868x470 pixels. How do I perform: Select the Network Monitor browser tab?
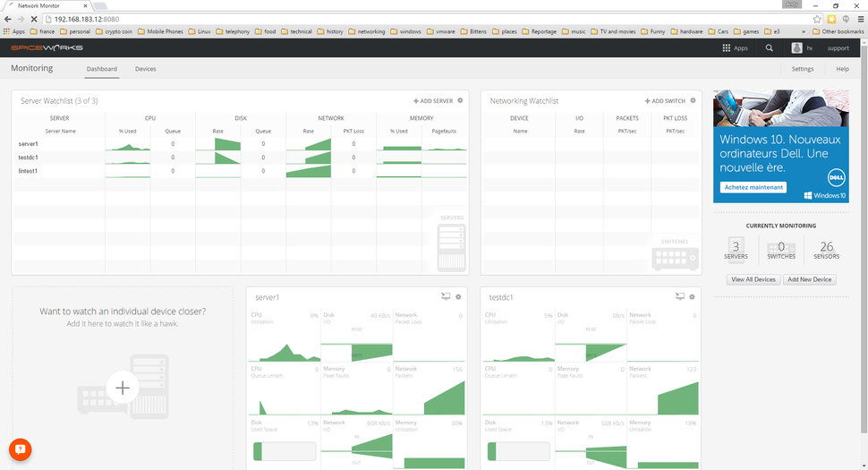(x=48, y=5)
